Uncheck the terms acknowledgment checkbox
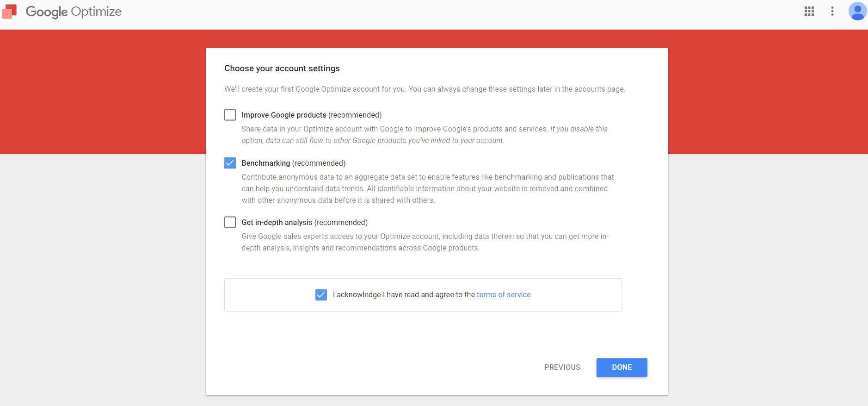This screenshot has height=406, width=868. coord(321,295)
